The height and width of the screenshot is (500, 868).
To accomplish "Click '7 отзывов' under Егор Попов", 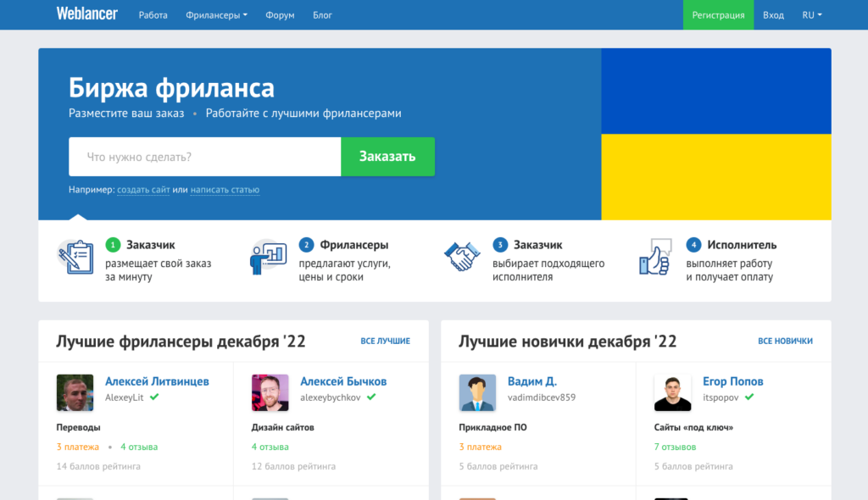I will click(x=675, y=447).
